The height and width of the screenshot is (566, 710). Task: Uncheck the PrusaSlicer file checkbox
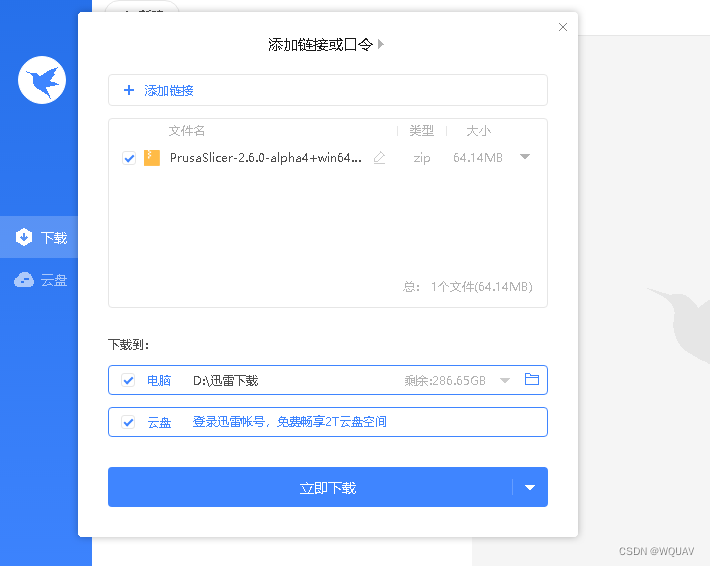point(129,158)
